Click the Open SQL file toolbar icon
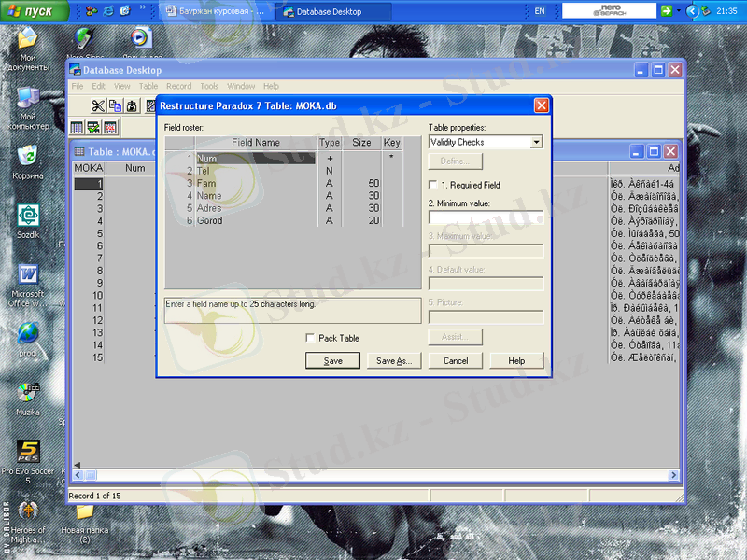This screenshot has width=747, height=560. tap(110, 128)
